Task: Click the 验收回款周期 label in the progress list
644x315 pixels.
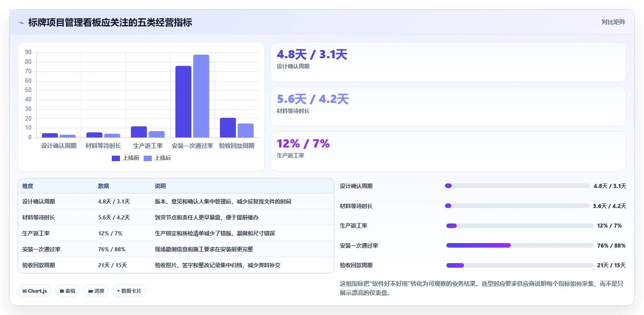Action: point(356,265)
